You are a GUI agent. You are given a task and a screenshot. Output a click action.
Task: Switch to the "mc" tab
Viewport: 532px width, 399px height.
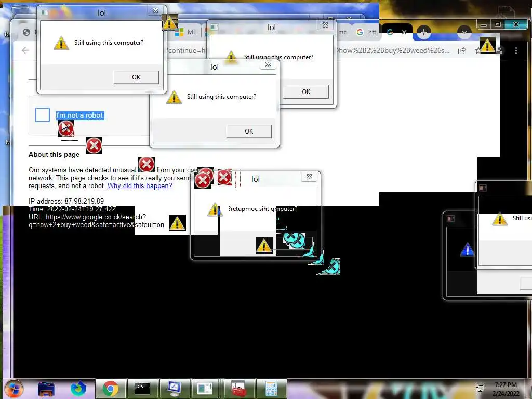343,32
